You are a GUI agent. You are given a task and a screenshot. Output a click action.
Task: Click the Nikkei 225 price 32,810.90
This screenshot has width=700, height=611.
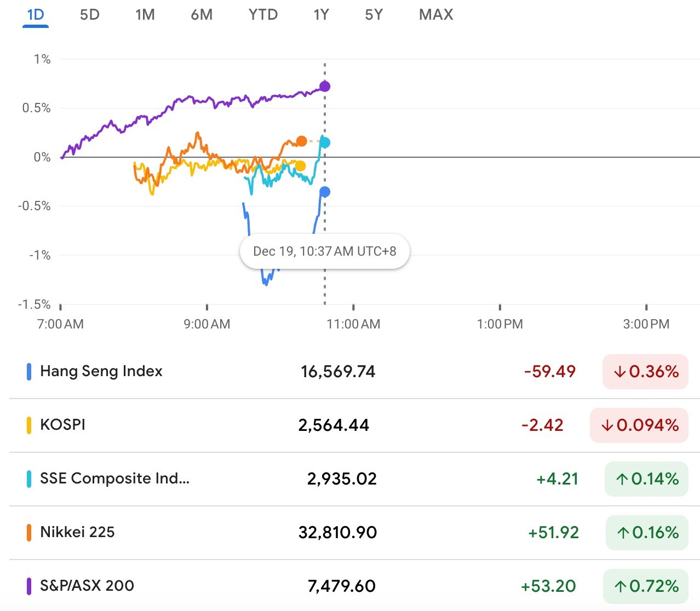[x=337, y=533]
